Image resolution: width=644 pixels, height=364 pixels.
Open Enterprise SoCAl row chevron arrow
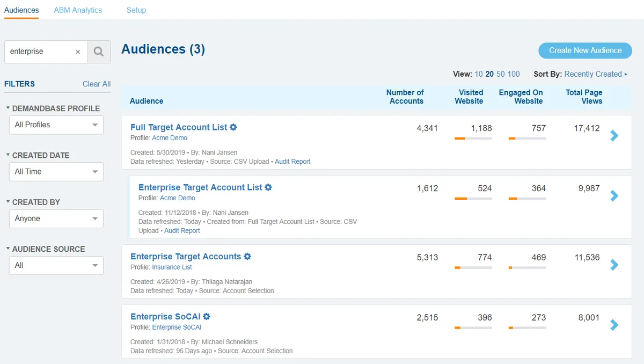614,325
